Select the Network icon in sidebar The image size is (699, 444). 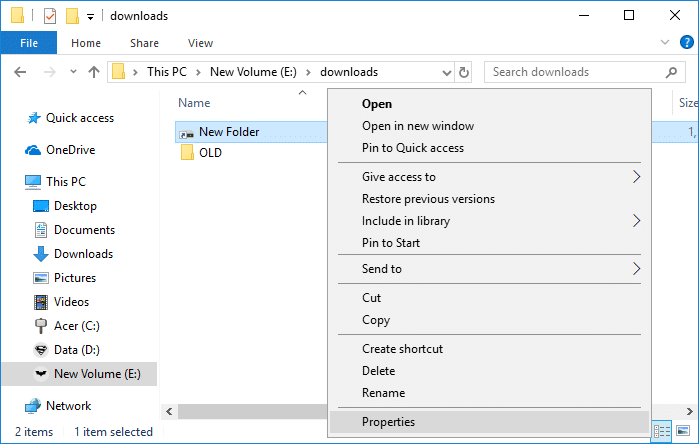tap(33, 406)
